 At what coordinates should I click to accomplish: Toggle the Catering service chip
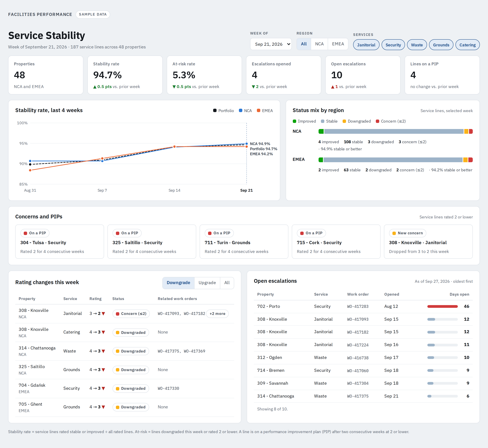click(467, 45)
